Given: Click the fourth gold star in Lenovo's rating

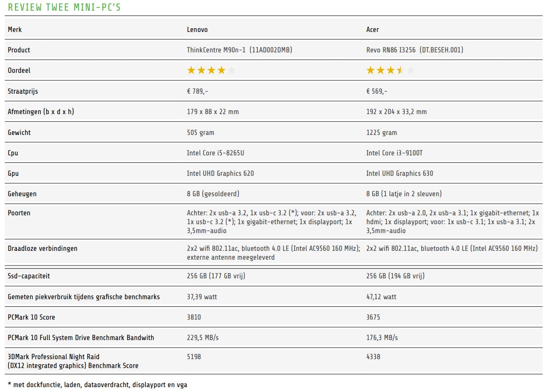Looking at the screenshot, I should tap(221, 70).
